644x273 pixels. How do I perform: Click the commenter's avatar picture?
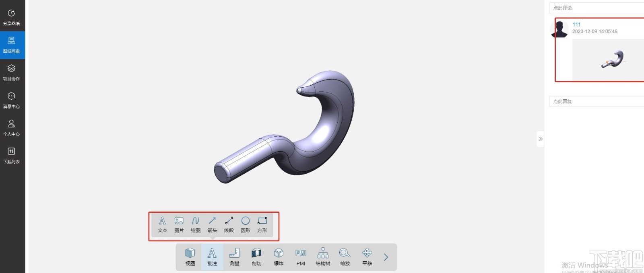559,29
